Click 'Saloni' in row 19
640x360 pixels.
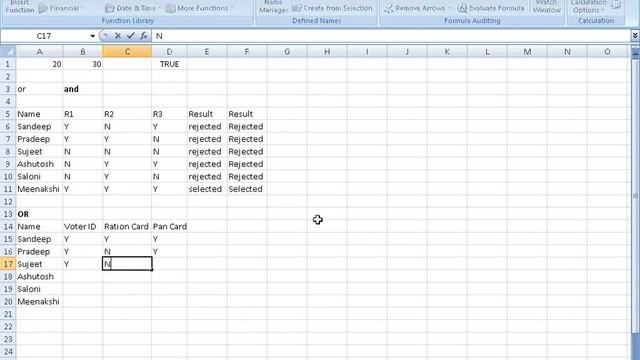click(x=39, y=289)
